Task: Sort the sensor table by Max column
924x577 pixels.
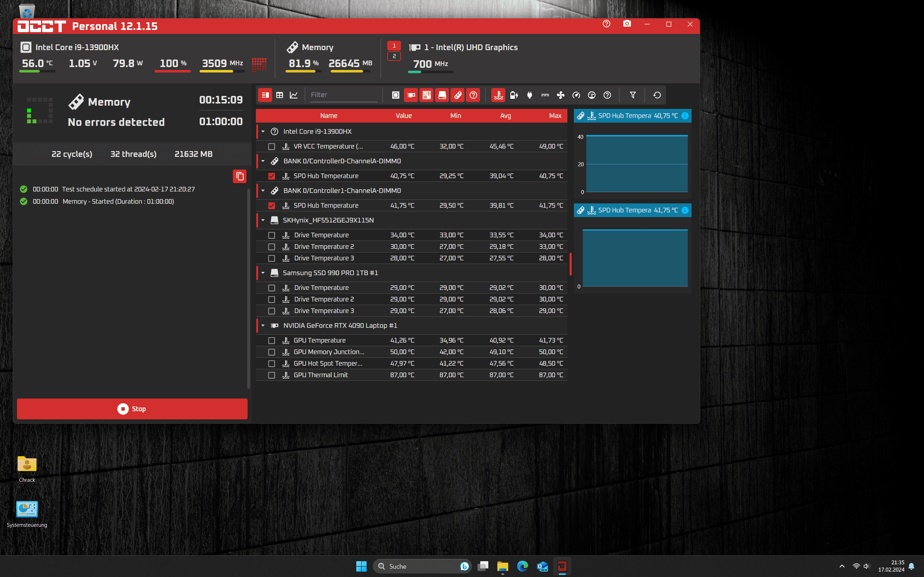Action: [x=555, y=116]
